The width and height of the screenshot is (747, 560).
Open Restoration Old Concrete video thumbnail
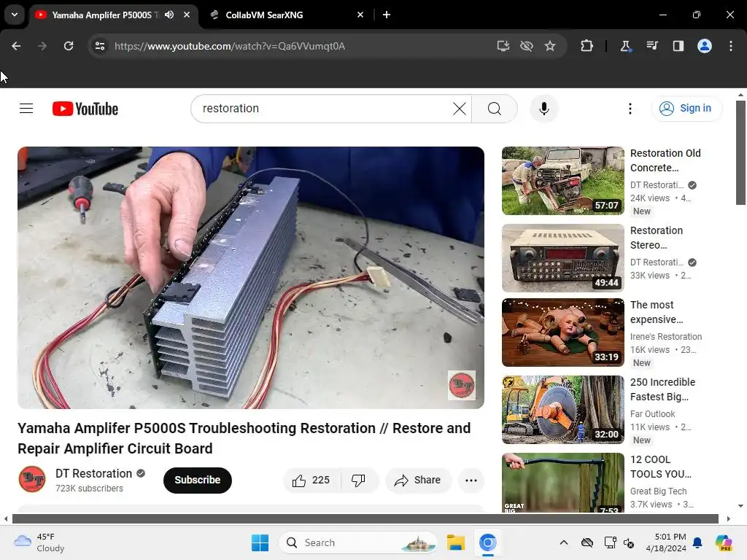(563, 181)
